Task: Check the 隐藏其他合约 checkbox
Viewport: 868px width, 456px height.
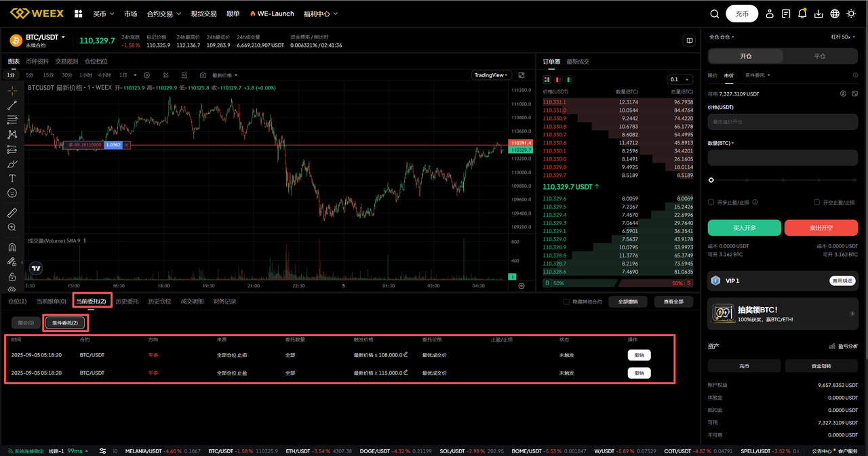Action: [x=567, y=302]
